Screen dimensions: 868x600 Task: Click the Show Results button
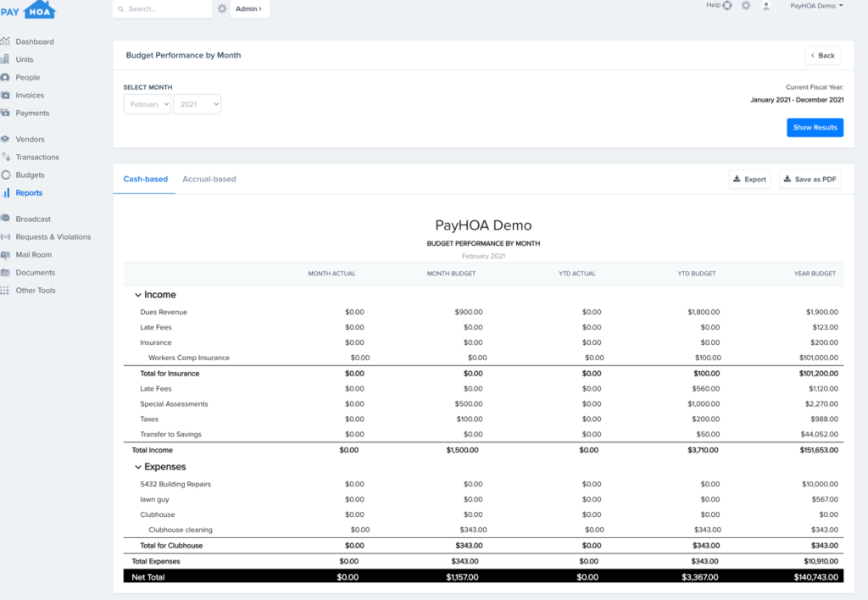pyautogui.click(x=815, y=127)
